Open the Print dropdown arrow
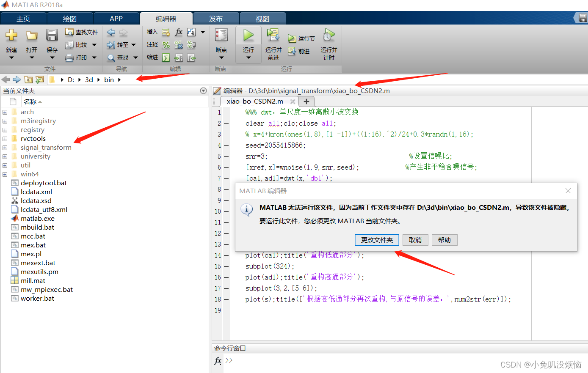588x373 pixels. (x=94, y=58)
